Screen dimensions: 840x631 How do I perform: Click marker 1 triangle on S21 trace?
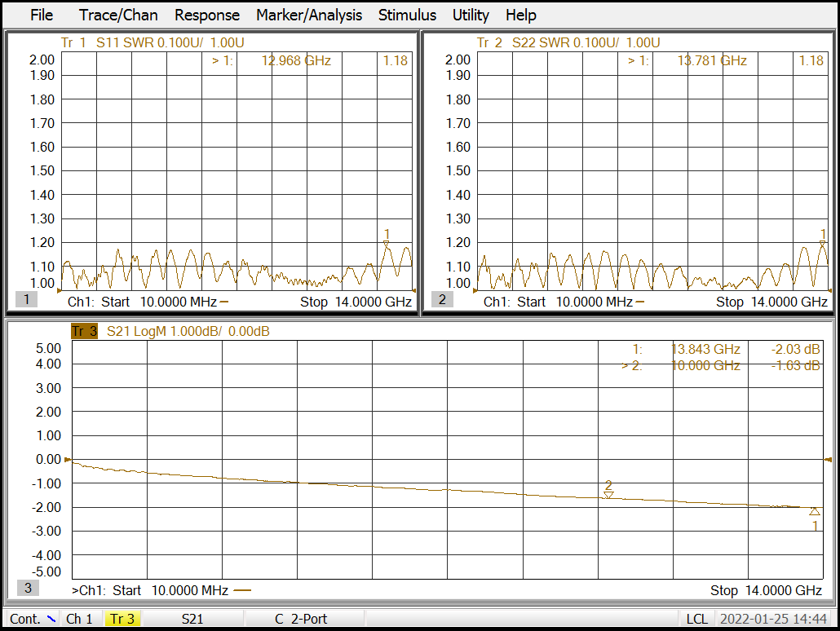(x=814, y=511)
